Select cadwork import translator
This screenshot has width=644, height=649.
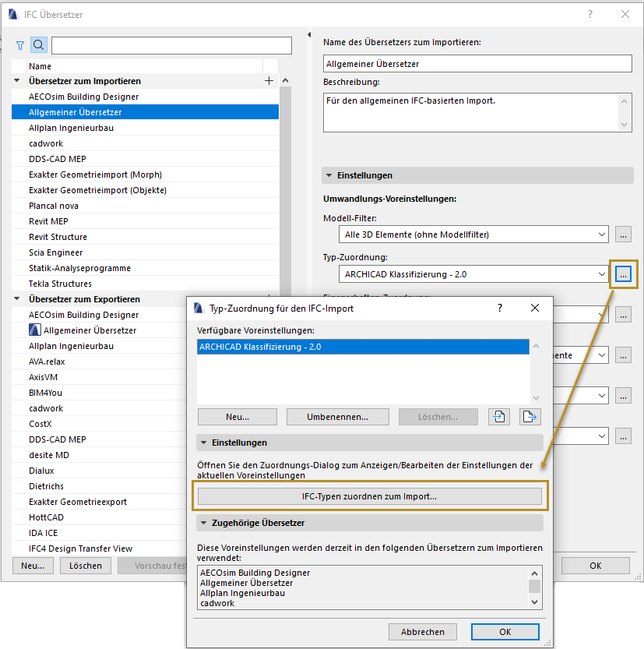pos(145,143)
